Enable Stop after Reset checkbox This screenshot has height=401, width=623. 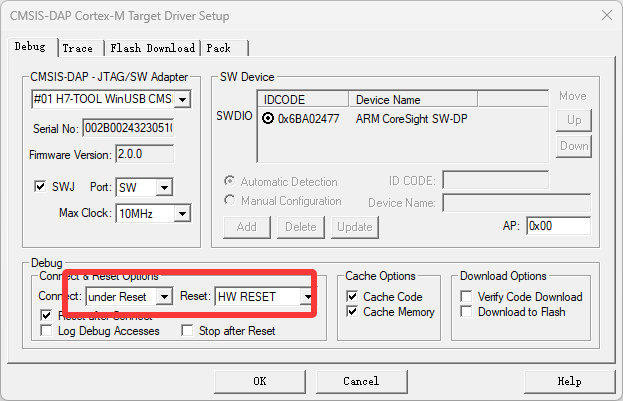(187, 331)
